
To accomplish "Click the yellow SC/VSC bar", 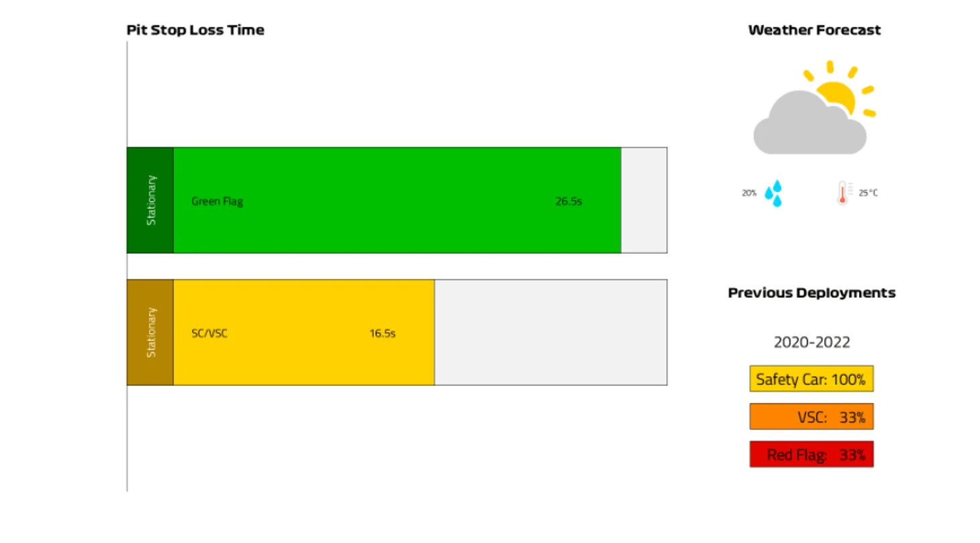I will [302, 332].
